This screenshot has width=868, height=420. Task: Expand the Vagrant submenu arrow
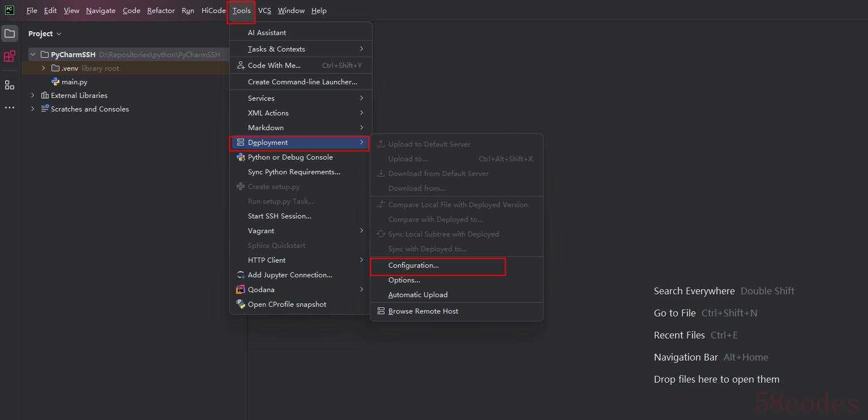[x=361, y=231]
